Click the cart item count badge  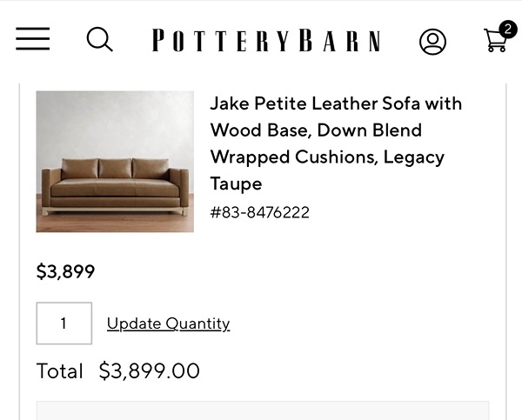click(x=507, y=29)
